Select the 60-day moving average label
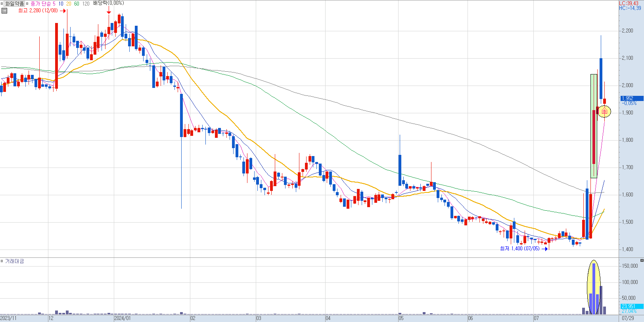Screen dimensions: 644x322 coord(77,4)
